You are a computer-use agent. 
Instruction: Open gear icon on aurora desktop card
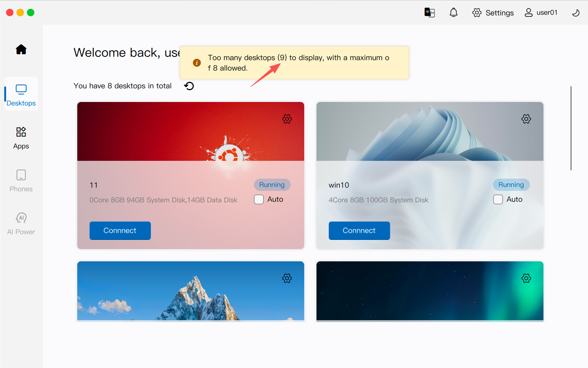tap(526, 278)
